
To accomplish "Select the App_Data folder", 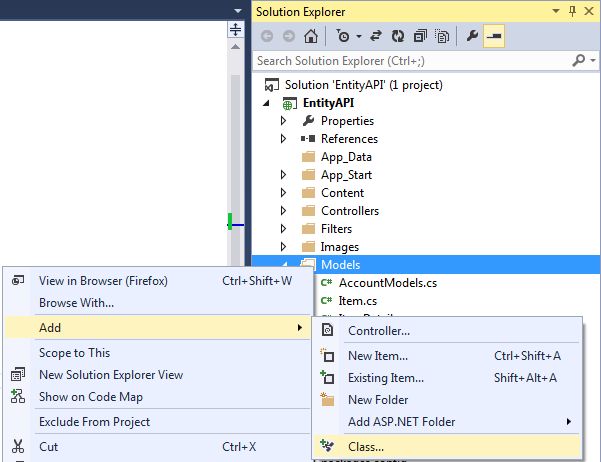I will (x=346, y=157).
